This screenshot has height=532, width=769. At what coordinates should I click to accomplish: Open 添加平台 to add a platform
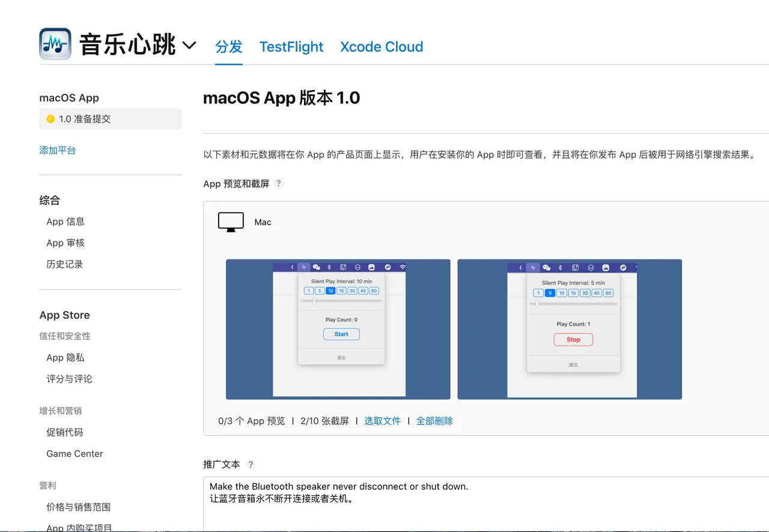pyautogui.click(x=57, y=150)
